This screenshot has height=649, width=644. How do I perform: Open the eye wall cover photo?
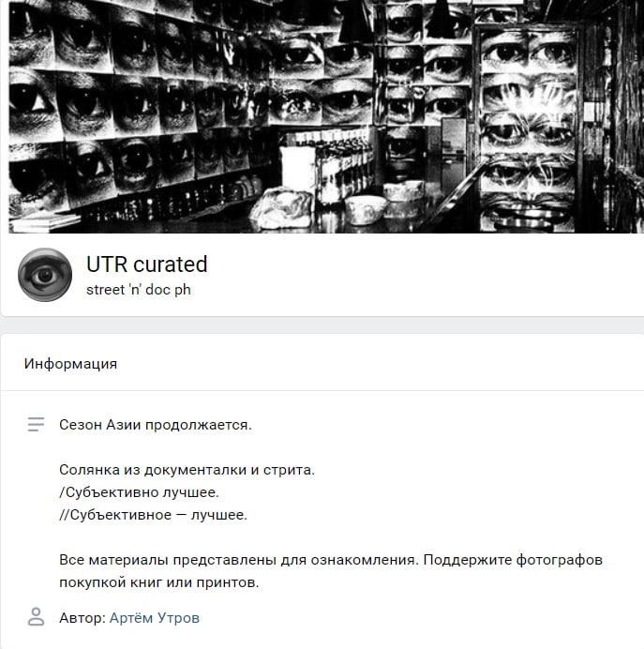pos(326,116)
